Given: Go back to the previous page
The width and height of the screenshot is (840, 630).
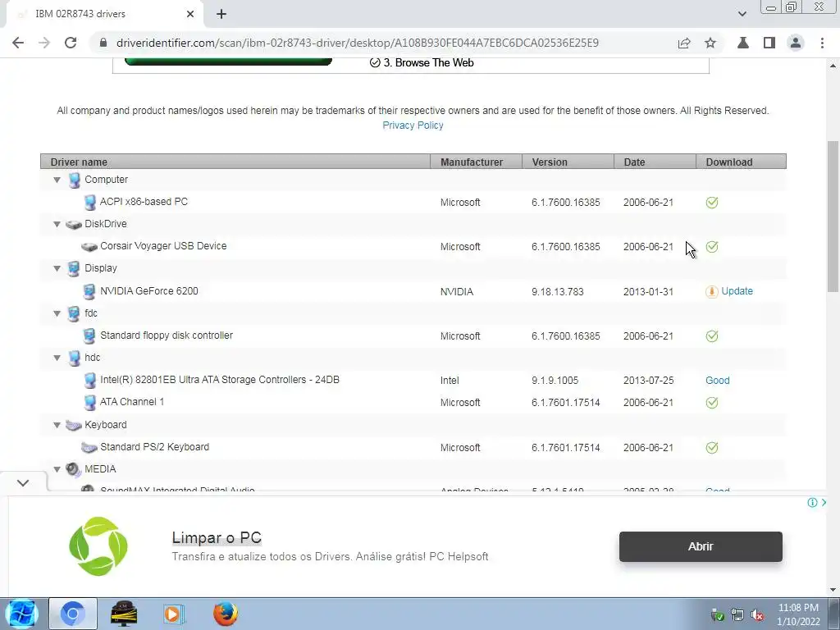Looking at the screenshot, I should [18, 43].
